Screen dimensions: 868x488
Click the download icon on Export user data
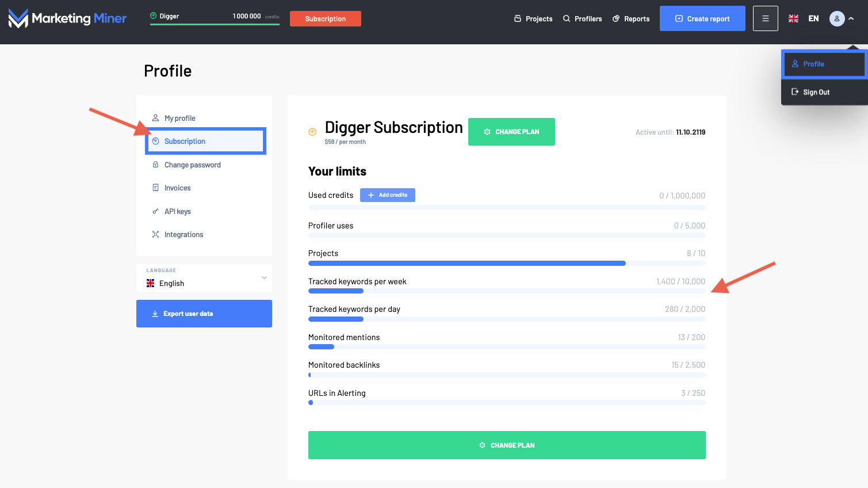click(155, 314)
